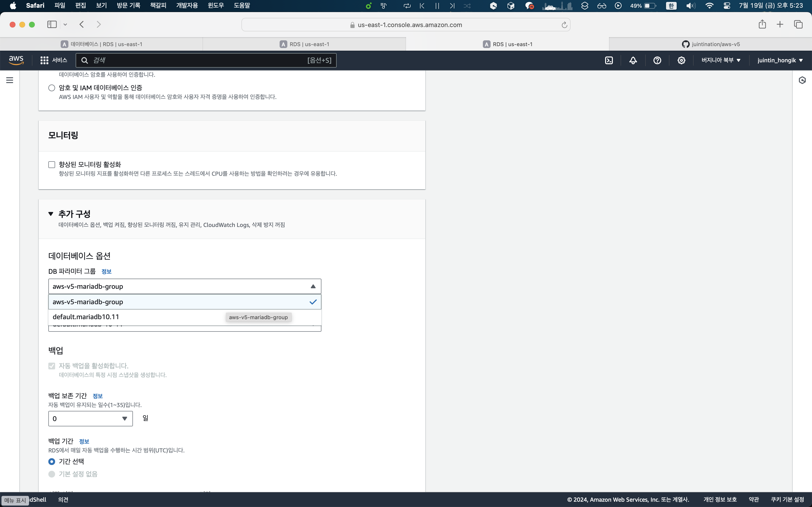Image resolution: width=812 pixels, height=507 pixels.
Task: Open the AWS settings gear icon
Action: (x=681, y=60)
